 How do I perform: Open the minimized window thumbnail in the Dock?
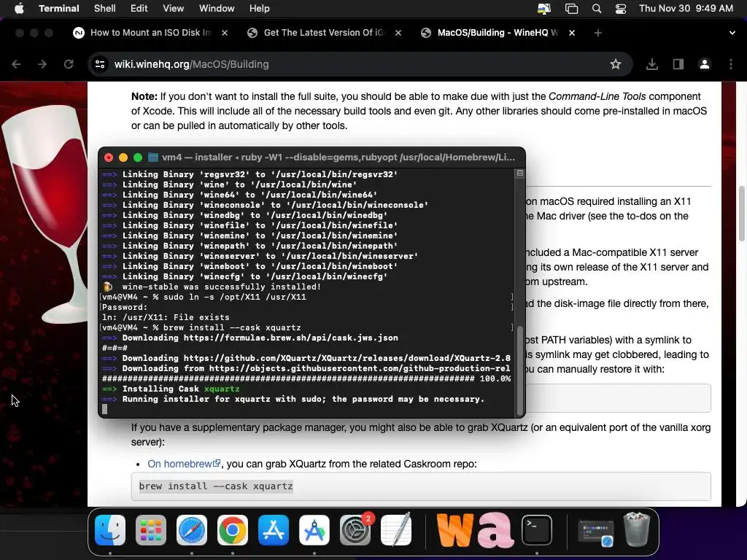pos(595,532)
